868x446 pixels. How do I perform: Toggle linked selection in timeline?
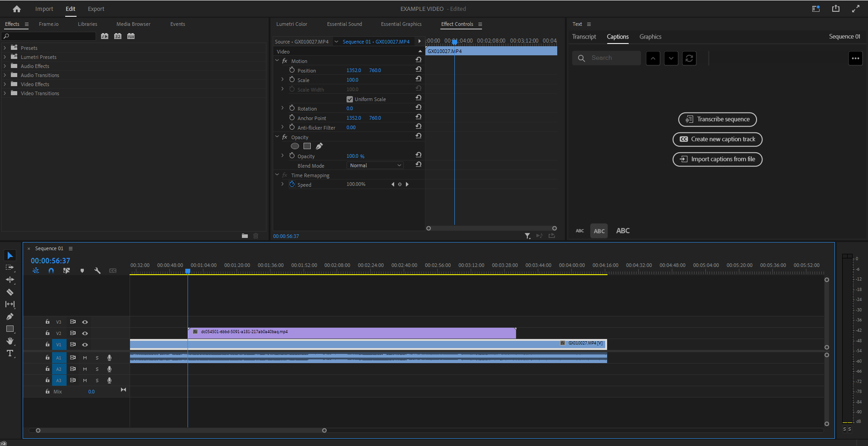pyautogui.click(x=67, y=271)
